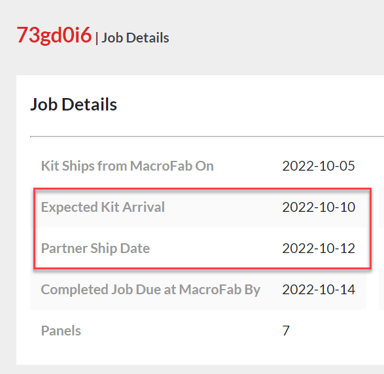384x374 pixels.
Task: Click the Kit Ships from MacroFab On label
Action: tap(127, 166)
